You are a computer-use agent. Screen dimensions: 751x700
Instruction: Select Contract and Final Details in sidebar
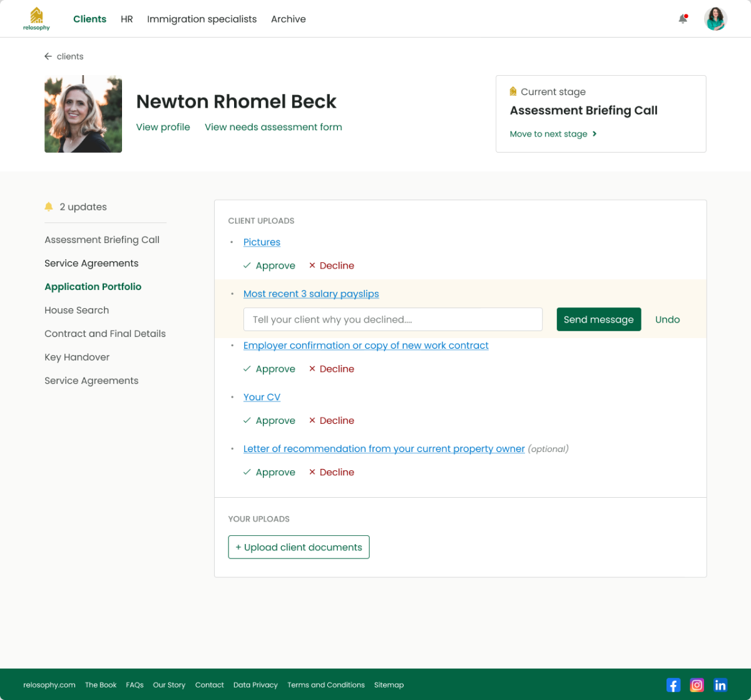105,334
